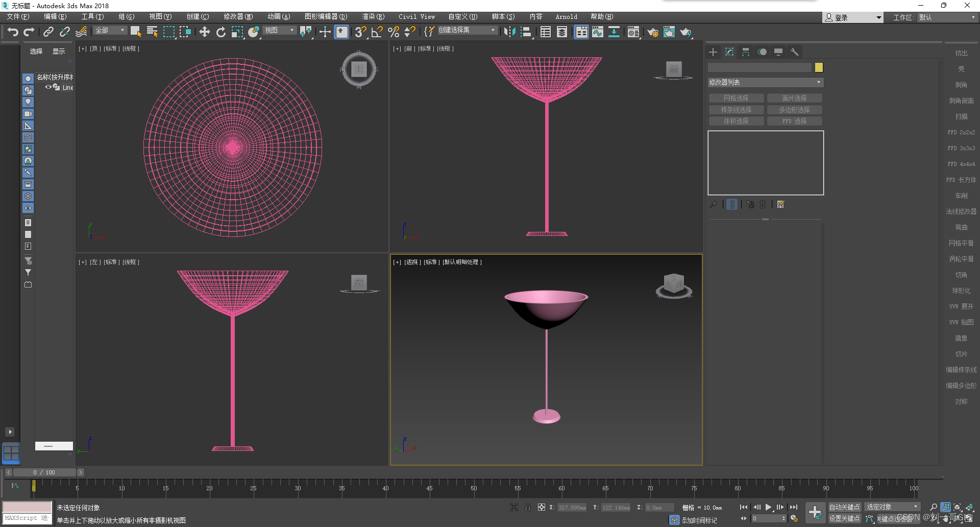This screenshot has height=527, width=980.
Task: Open the 编辑(E) menu
Action: tap(55, 17)
